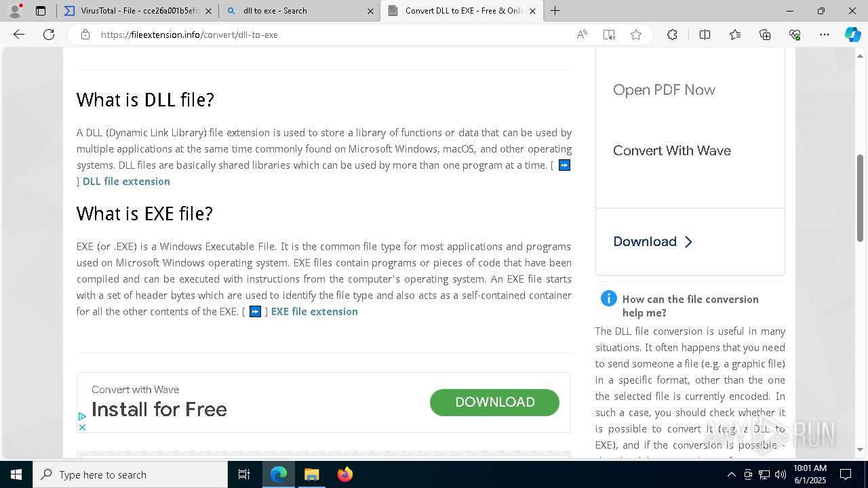The width and height of the screenshot is (868, 488).
Task: Click the page vertical scrollbar thumb
Action: (860, 198)
